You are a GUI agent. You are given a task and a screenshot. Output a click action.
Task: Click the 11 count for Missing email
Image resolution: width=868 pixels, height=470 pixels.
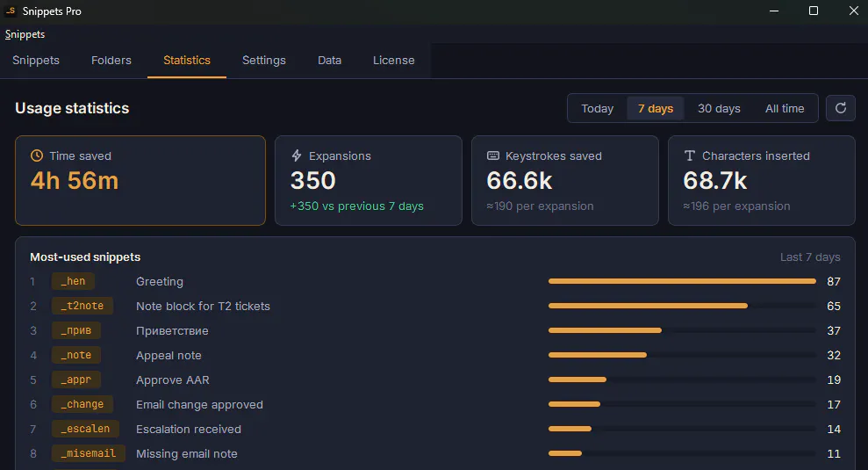point(834,454)
